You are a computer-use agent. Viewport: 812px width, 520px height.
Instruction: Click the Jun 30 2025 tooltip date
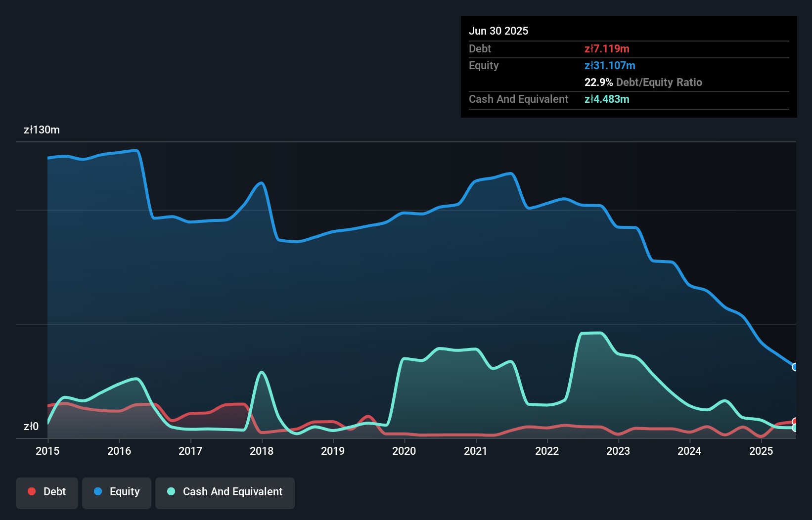pos(498,31)
